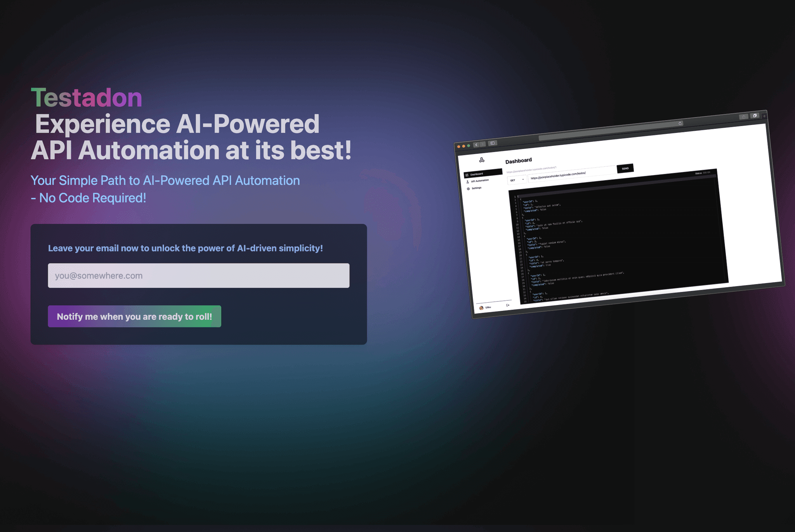This screenshot has width=795, height=532.
Task: Click the browser forward arrow in preview window
Action: click(x=483, y=144)
